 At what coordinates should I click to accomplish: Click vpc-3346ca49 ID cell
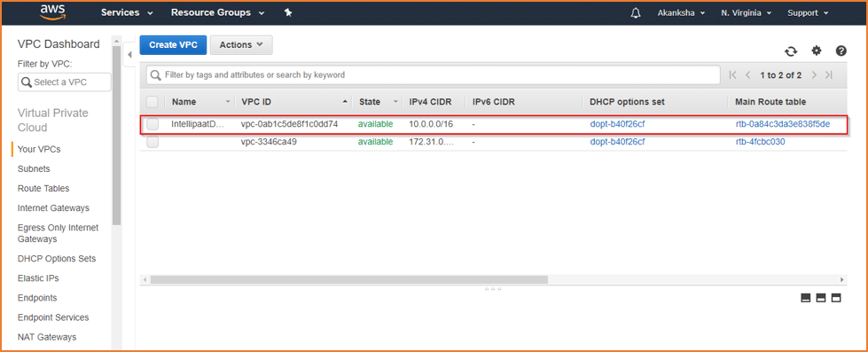(x=269, y=142)
